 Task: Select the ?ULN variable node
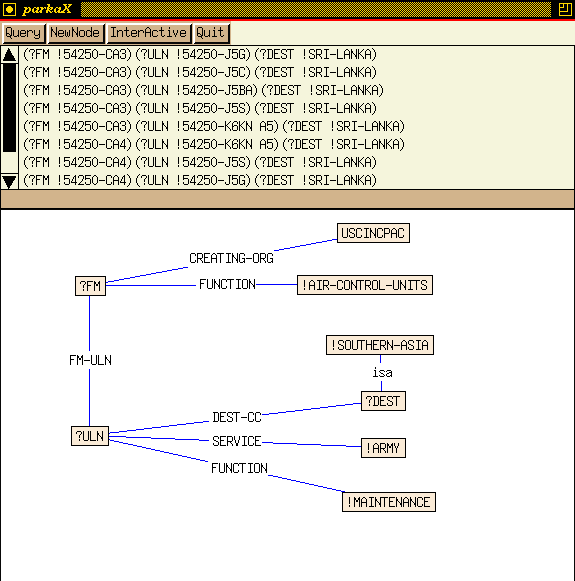pos(90,436)
